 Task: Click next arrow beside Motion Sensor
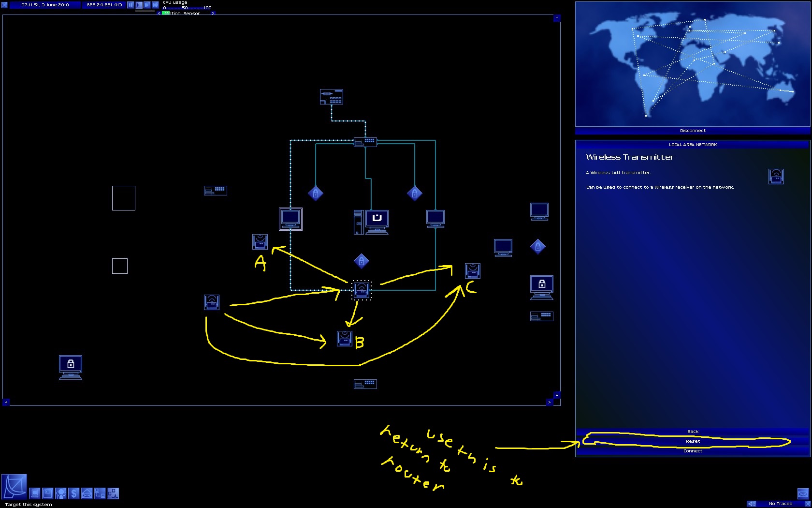tap(213, 13)
